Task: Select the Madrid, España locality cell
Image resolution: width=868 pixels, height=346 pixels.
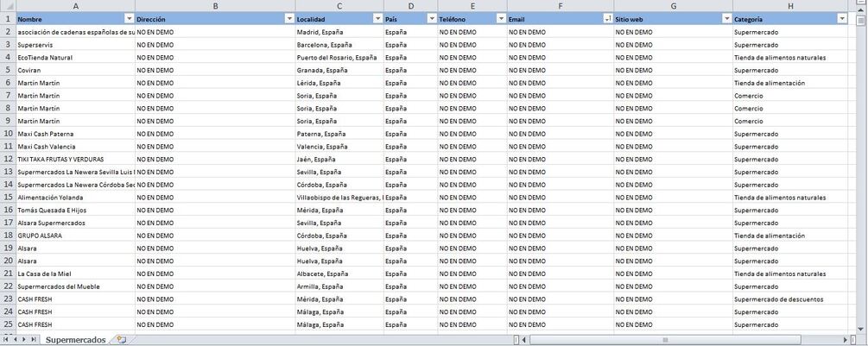Action: tap(339, 32)
